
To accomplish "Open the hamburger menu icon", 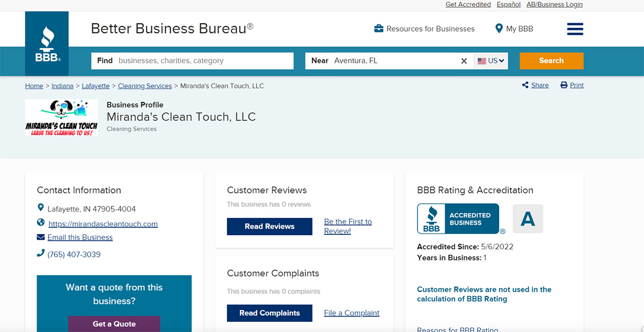I will pyautogui.click(x=575, y=29).
